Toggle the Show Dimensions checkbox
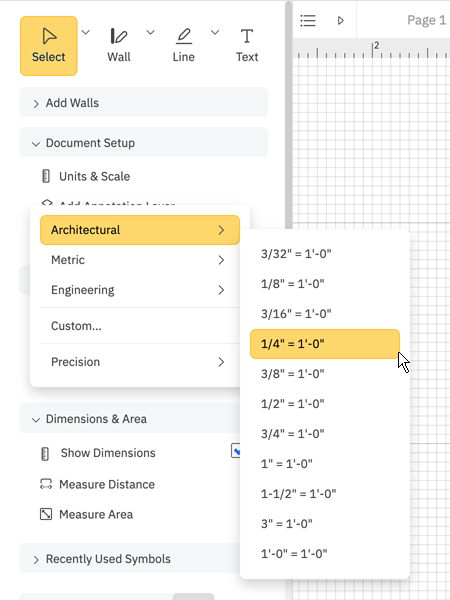450x600 pixels. (236, 451)
